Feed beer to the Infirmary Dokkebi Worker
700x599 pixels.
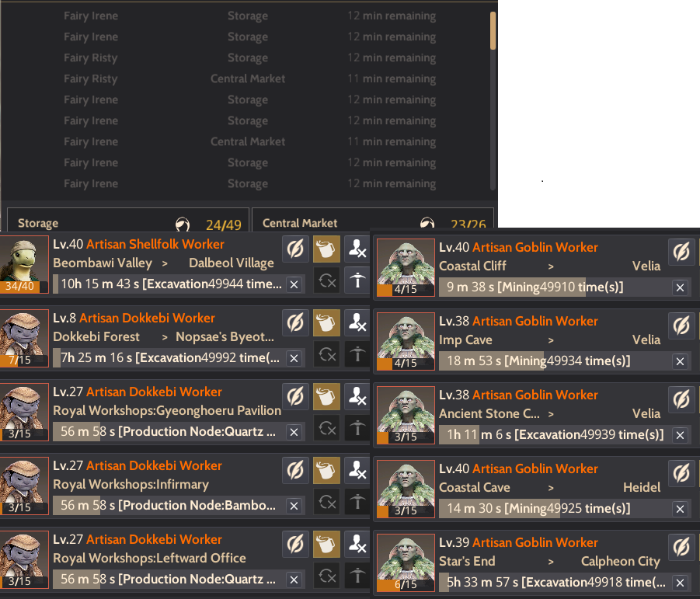pyautogui.click(x=326, y=471)
